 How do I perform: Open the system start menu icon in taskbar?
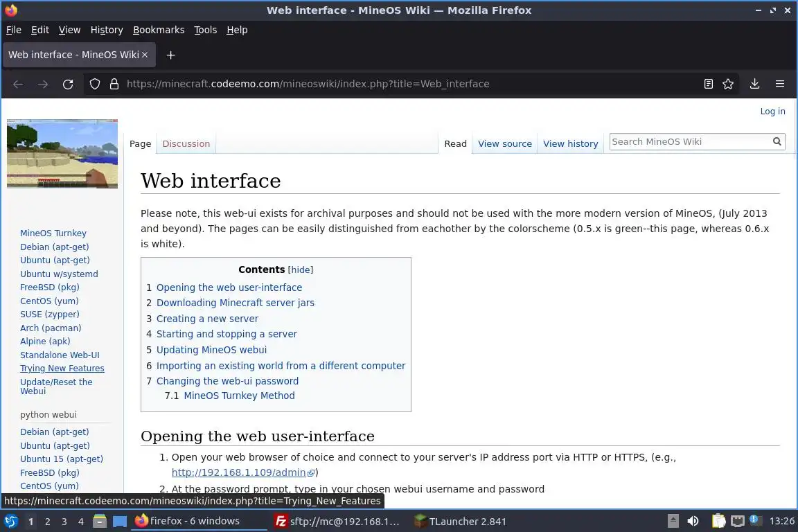[x=10, y=522]
